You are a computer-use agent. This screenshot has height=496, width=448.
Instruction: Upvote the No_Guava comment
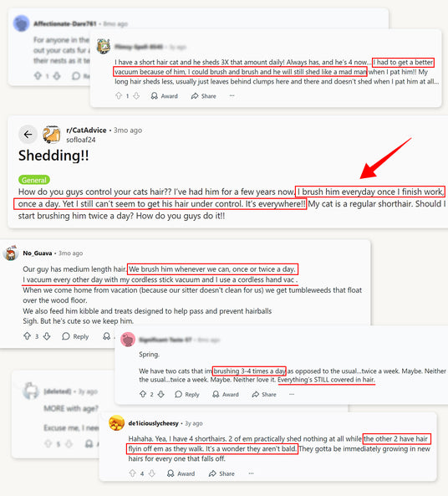tap(28, 336)
